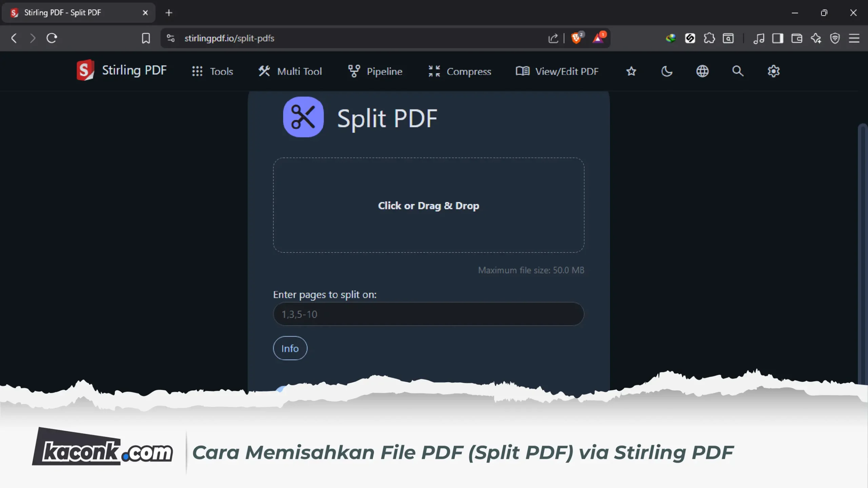The width and height of the screenshot is (868, 488).
Task: Open the Brave hamburger menu
Action: coord(854,38)
